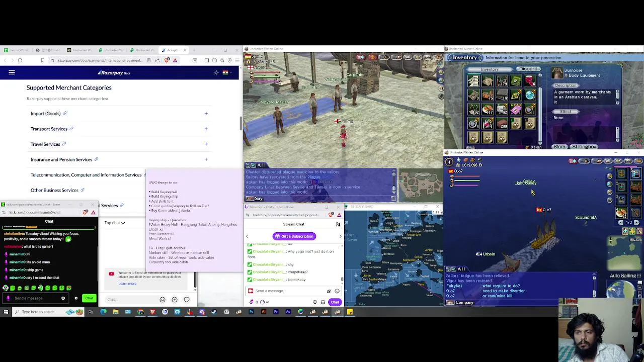Open Steam from the taskbar

coord(214,312)
